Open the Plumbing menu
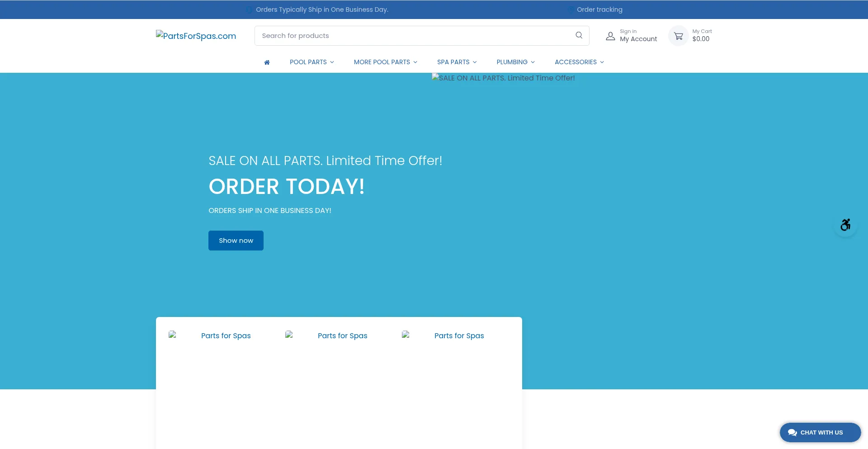Screen dimensions: 868x449 [515, 62]
